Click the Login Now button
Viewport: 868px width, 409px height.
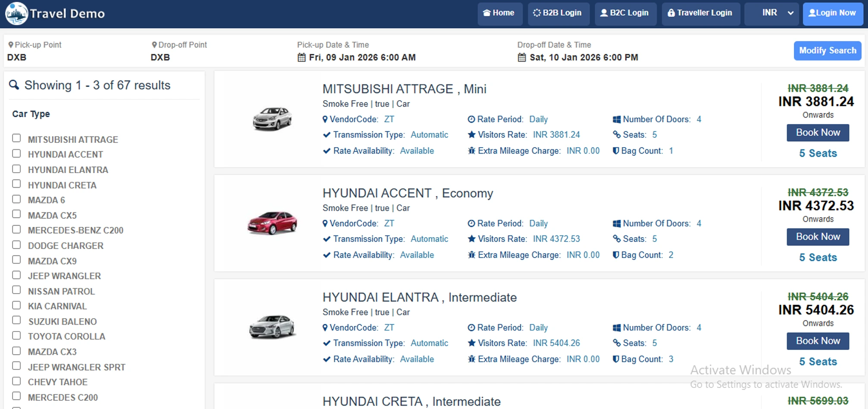(833, 13)
